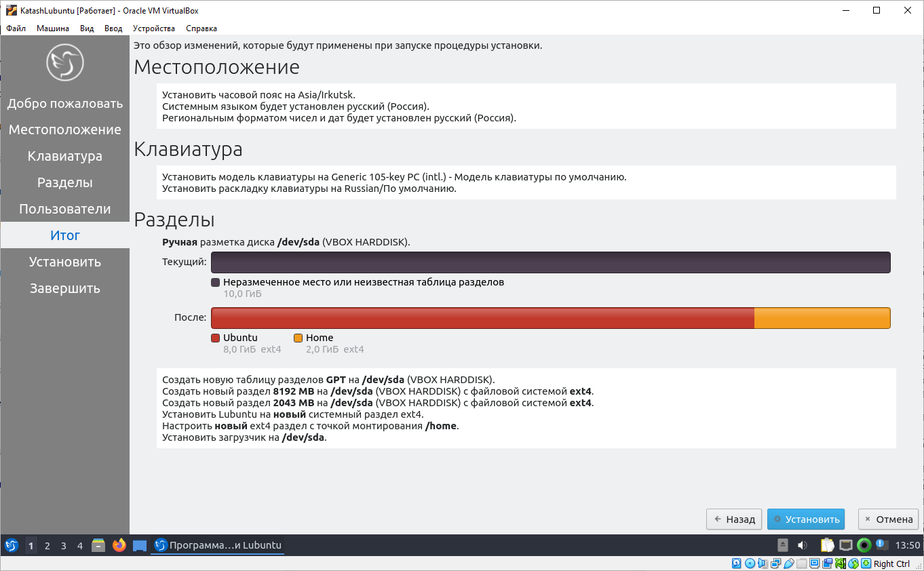
Task: Click the show desktop panel icon
Action: point(140,546)
